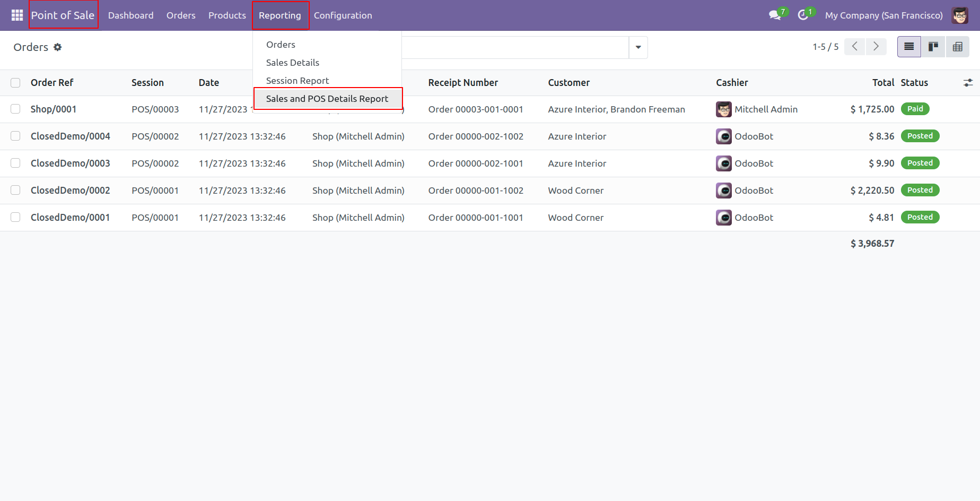Click the 1-5 / 5 pager counter
980x501 pixels.
825,47
